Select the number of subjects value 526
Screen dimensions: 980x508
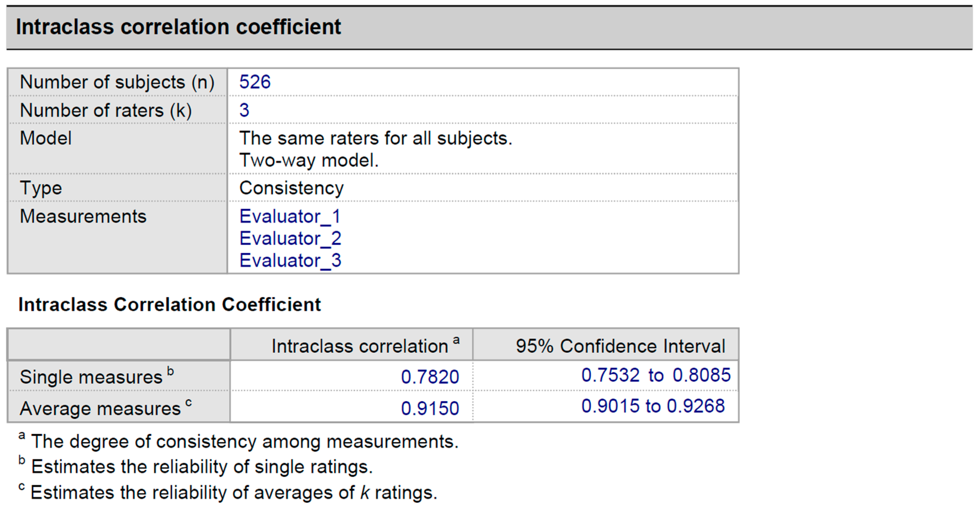pyautogui.click(x=254, y=82)
